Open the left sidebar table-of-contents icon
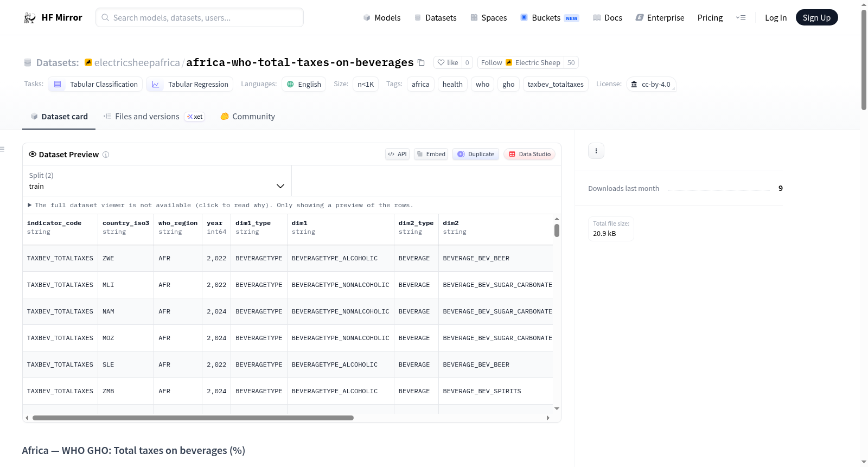The width and height of the screenshot is (868, 467). [x=2, y=149]
